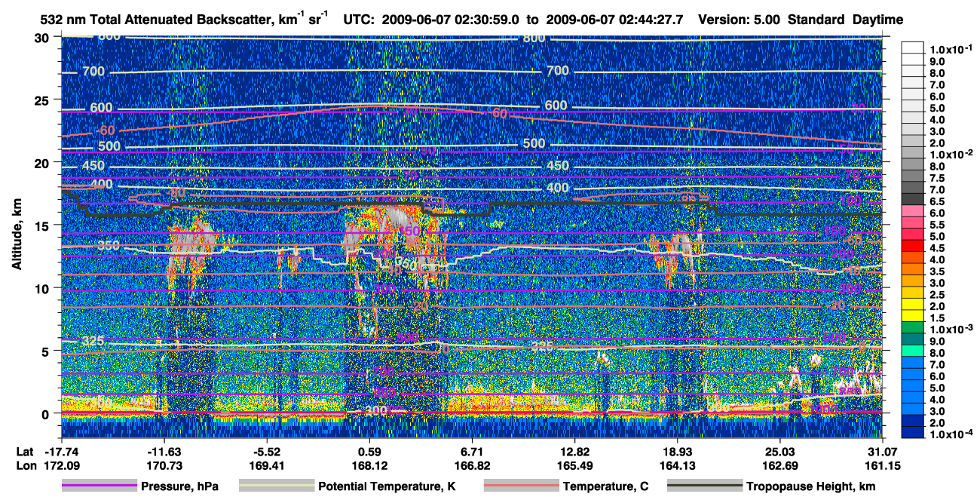Click the dark Tropopause Height legend line sample
The height and width of the screenshot is (503, 980).
[x=704, y=486]
